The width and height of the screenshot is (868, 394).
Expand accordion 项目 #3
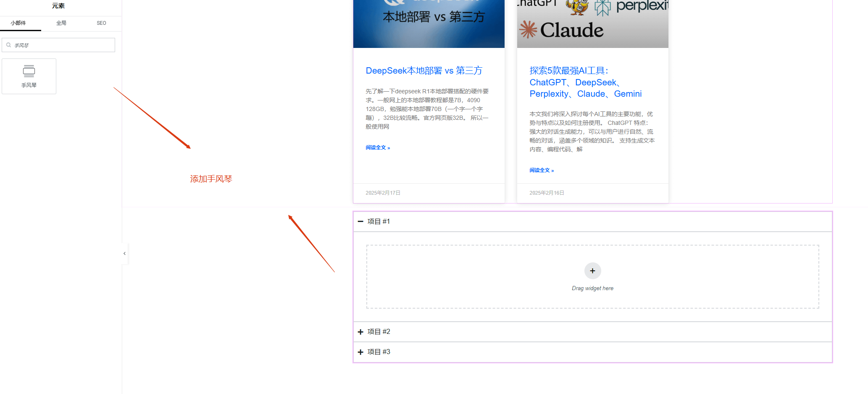pos(592,352)
